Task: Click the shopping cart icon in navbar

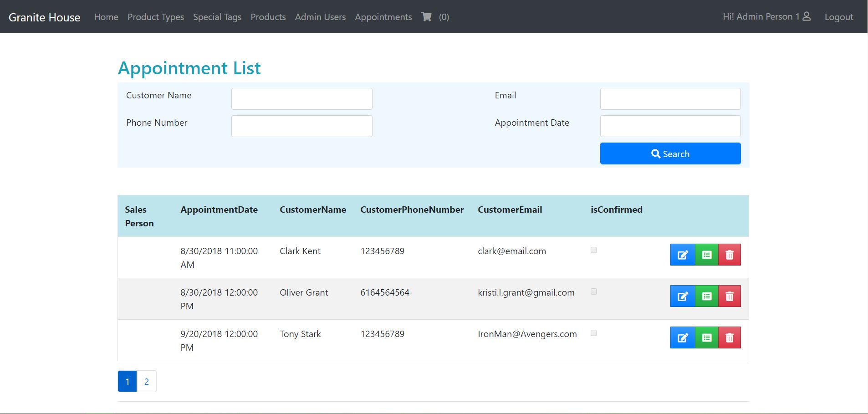Action: pos(426,17)
